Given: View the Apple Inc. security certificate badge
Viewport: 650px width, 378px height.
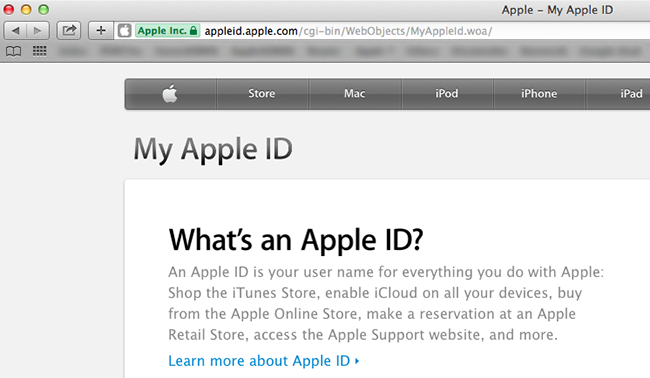Looking at the screenshot, I should (x=167, y=31).
